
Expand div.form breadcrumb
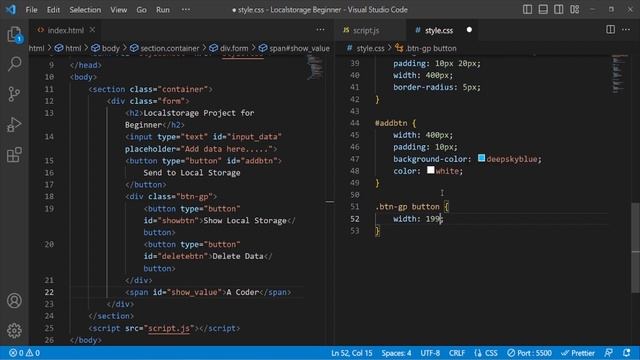[229, 48]
